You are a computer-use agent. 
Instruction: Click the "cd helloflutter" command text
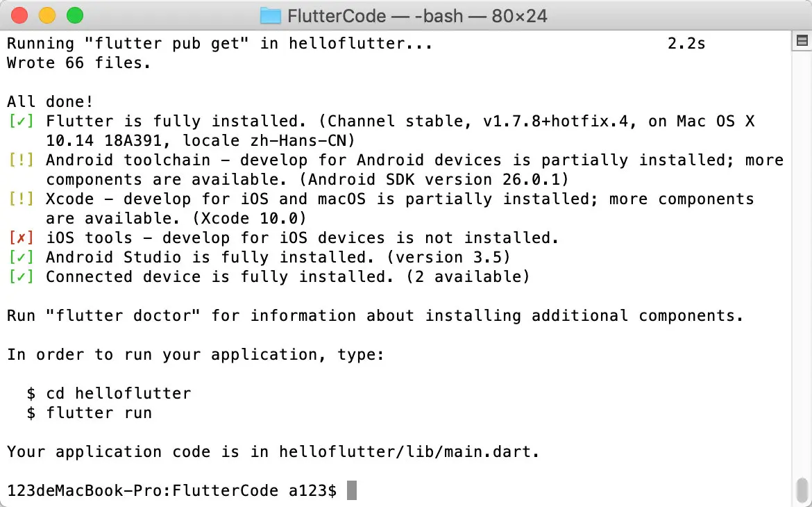[x=119, y=394]
